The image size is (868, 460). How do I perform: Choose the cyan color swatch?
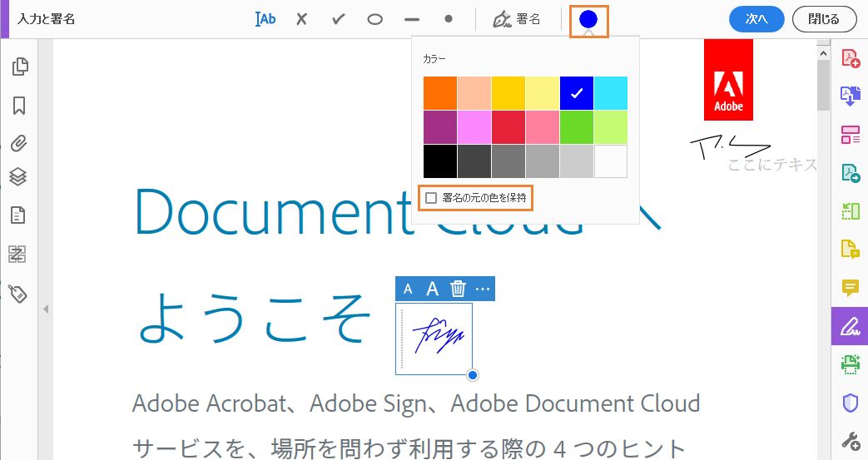[611, 93]
